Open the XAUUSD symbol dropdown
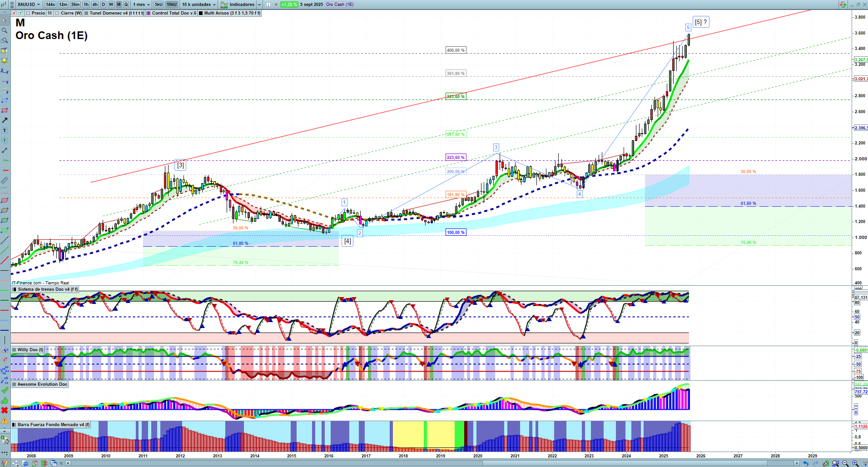This screenshot has width=868, height=467. (29, 5)
